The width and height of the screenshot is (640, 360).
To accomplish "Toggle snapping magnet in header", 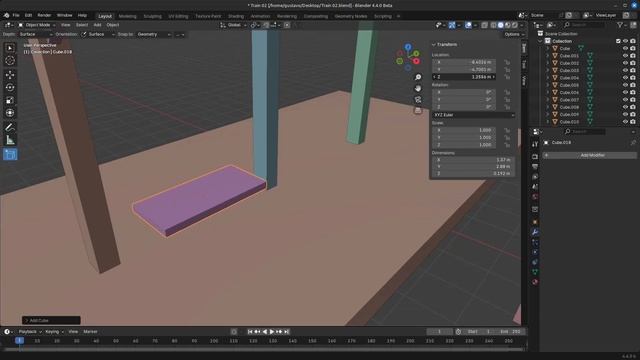I will pos(266,25).
